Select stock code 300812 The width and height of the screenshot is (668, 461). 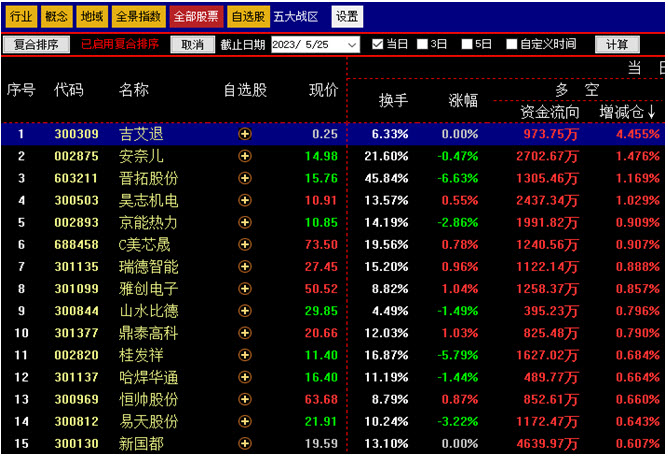click(x=77, y=422)
